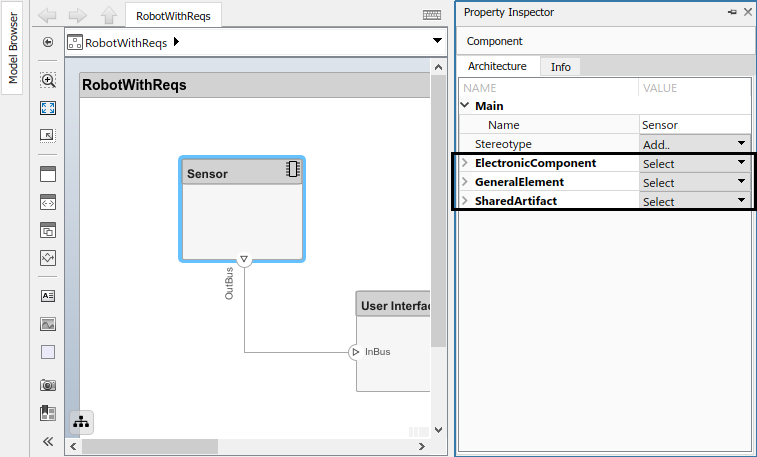Expand the ElectronicComponent stereotype row
757x457 pixels.
click(x=465, y=163)
